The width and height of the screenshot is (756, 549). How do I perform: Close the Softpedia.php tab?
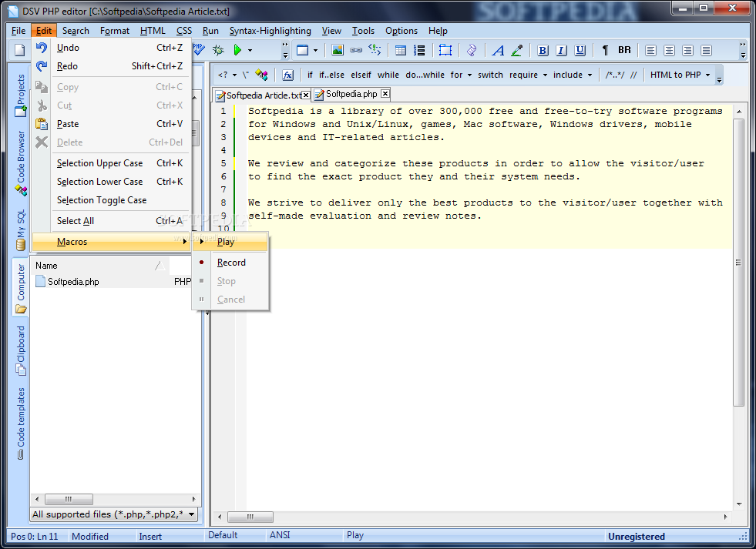pos(385,94)
